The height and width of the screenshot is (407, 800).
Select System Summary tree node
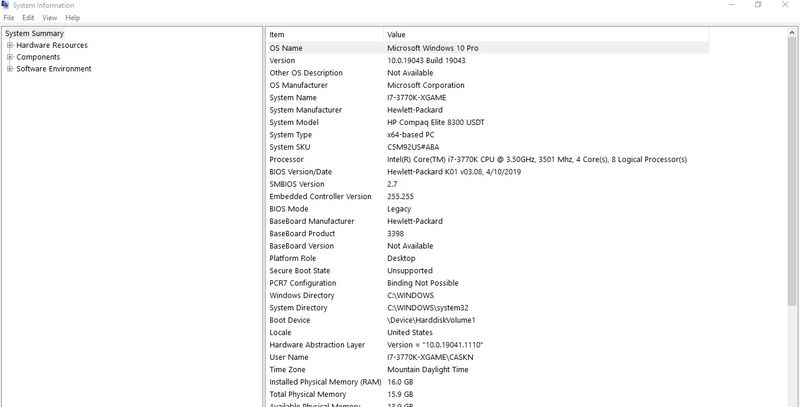pos(34,34)
